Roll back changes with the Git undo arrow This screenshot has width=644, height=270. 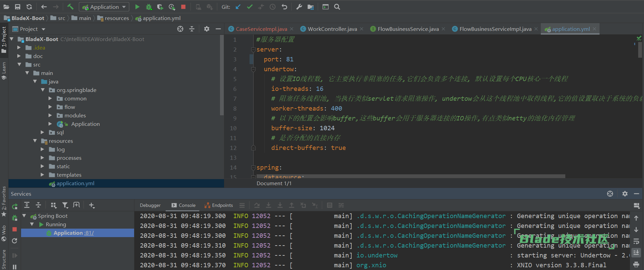(284, 7)
